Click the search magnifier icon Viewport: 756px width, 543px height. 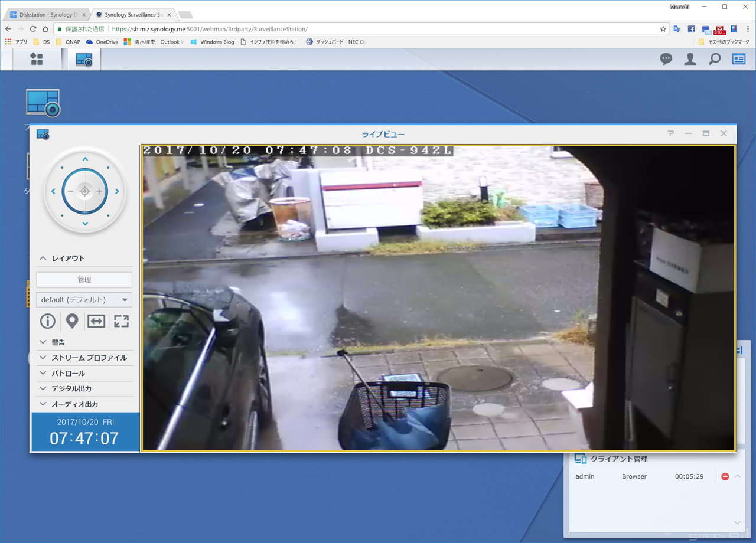pos(715,59)
